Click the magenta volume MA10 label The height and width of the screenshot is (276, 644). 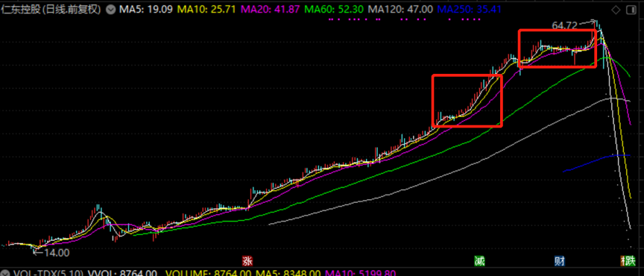[360, 273]
